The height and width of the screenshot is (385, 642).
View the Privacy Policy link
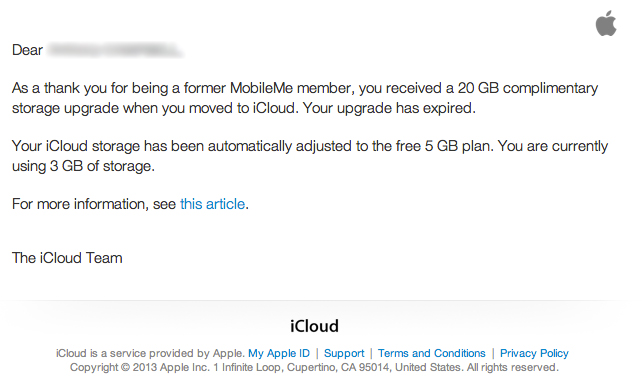click(x=534, y=353)
